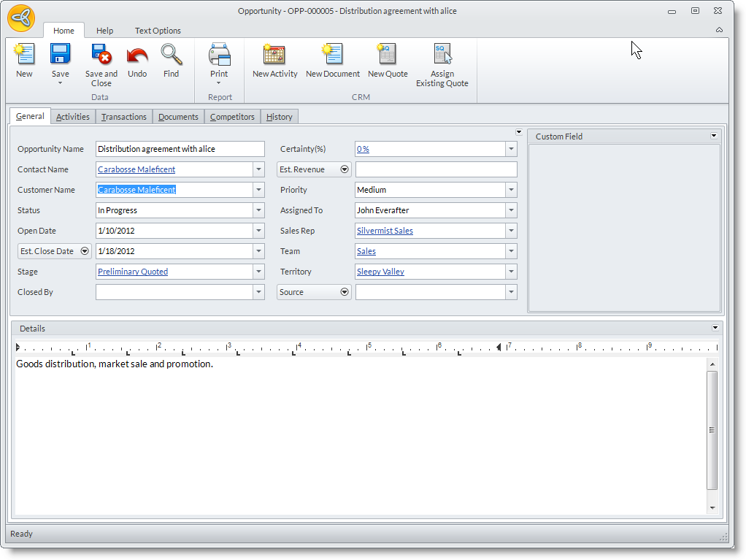Screen dimensions: 746x560
Task: Click the New record icon
Action: (x=24, y=55)
